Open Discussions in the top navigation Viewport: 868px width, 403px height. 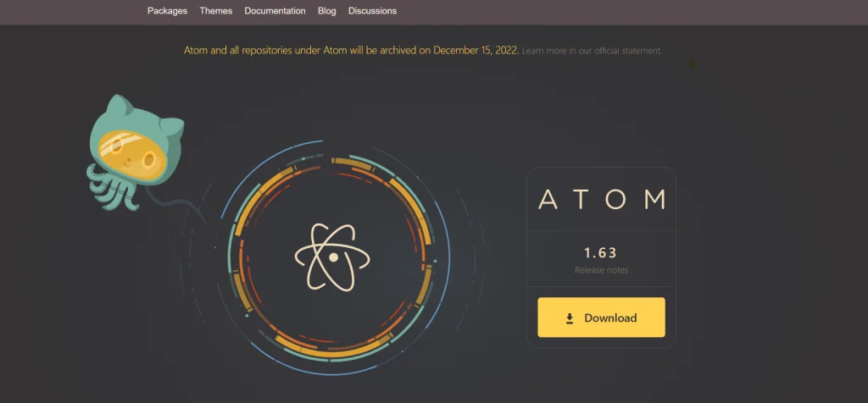[372, 11]
